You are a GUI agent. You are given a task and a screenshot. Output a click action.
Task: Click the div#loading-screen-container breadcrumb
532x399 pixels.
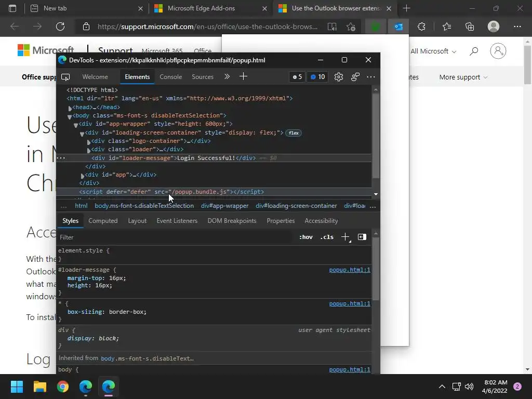point(296,206)
